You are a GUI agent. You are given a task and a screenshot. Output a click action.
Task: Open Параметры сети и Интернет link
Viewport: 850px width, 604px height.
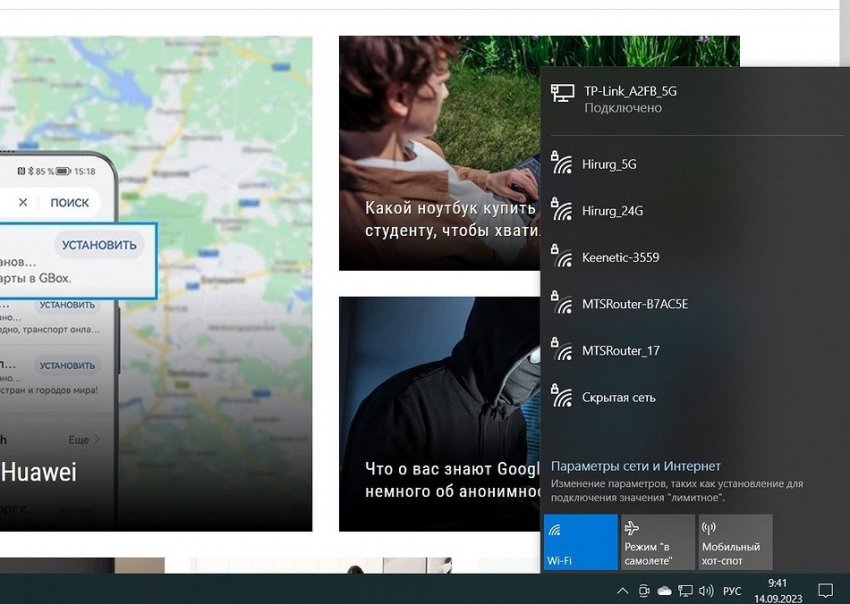pyautogui.click(x=635, y=466)
